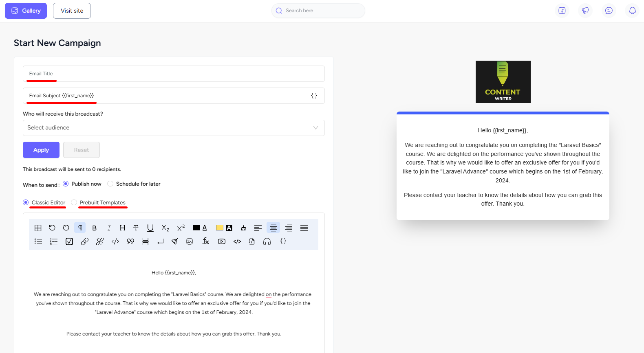Justify the text
644x353 pixels.
click(x=304, y=228)
